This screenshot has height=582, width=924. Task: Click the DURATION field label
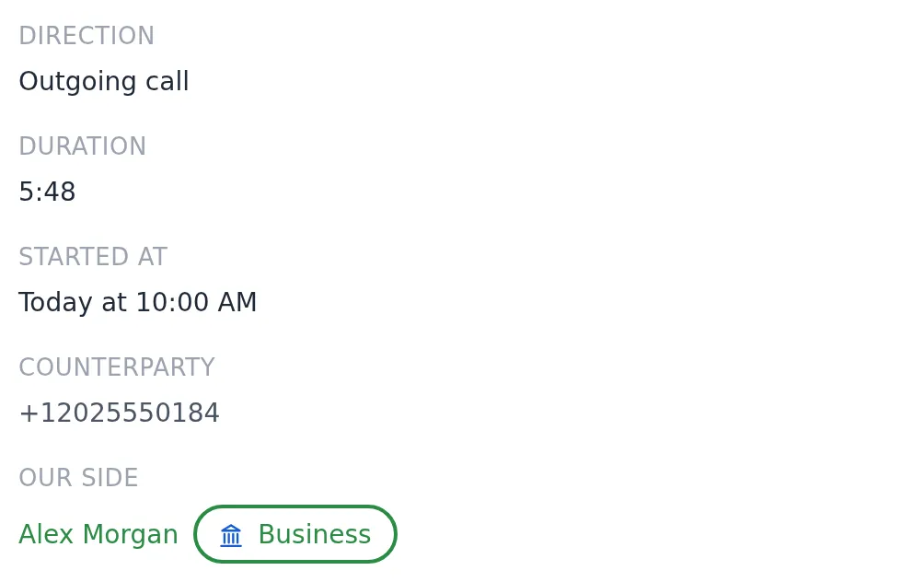pos(83,146)
